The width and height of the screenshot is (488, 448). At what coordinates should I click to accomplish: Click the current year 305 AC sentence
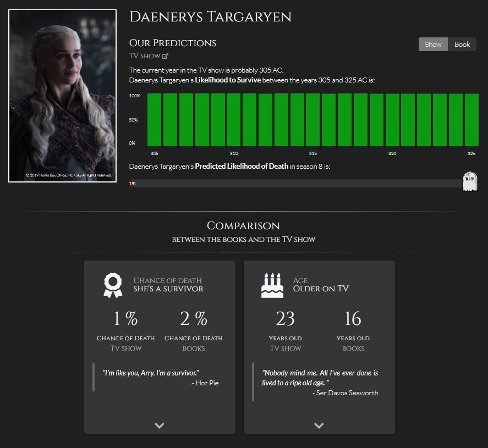[206, 70]
